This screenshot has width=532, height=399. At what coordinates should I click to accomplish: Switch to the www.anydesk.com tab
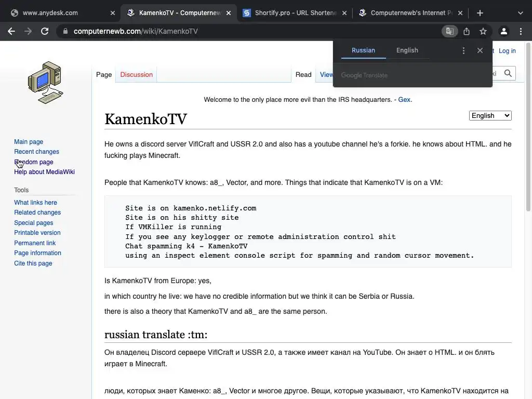coord(50,13)
